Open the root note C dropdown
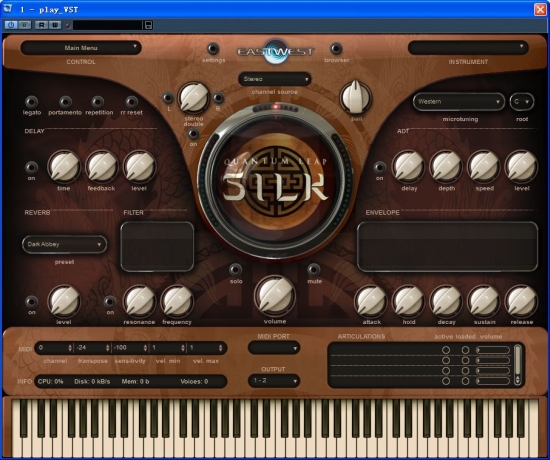Screen dimensions: 550x460 (522, 102)
